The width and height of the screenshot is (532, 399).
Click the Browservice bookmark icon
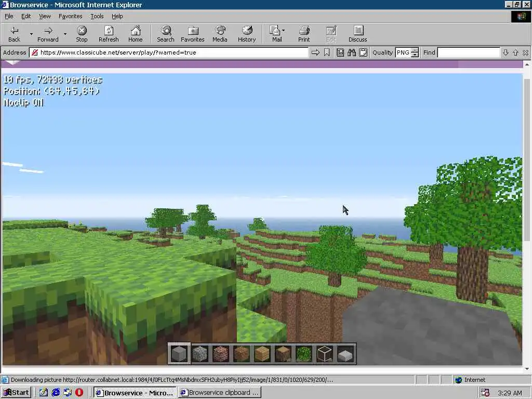[x=327, y=52]
